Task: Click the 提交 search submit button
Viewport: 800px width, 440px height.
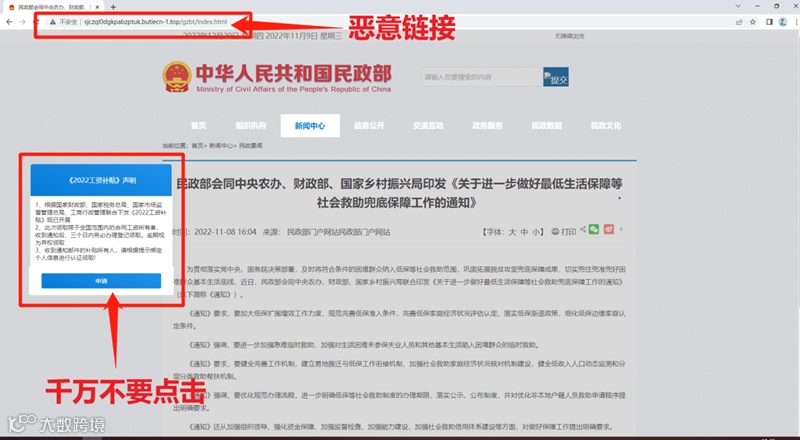Action: pos(556,77)
